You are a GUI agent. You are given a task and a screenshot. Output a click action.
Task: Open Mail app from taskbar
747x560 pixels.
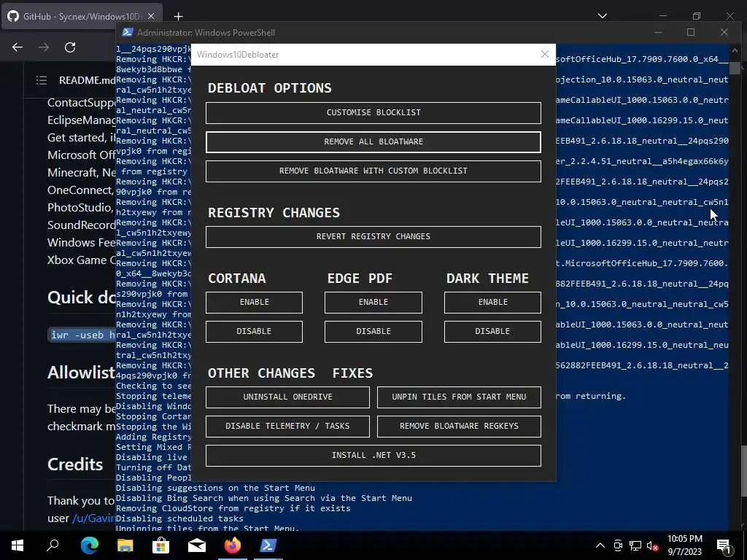tap(196, 545)
